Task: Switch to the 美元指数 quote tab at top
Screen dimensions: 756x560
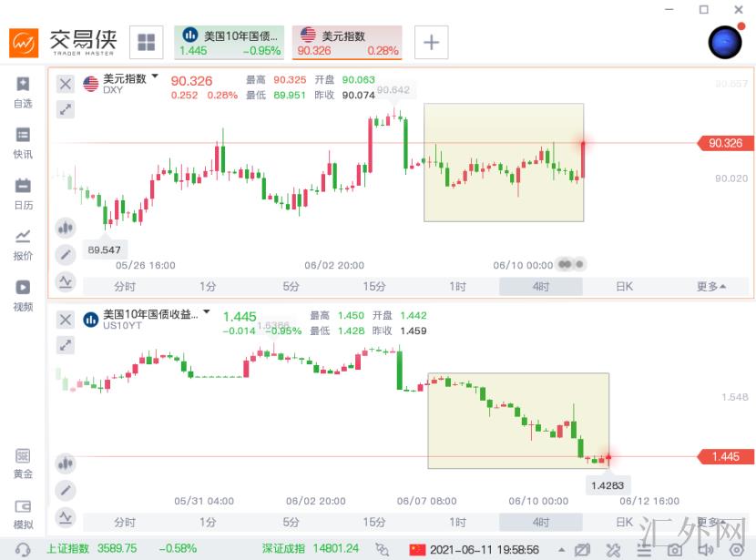Action: point(347,41)
